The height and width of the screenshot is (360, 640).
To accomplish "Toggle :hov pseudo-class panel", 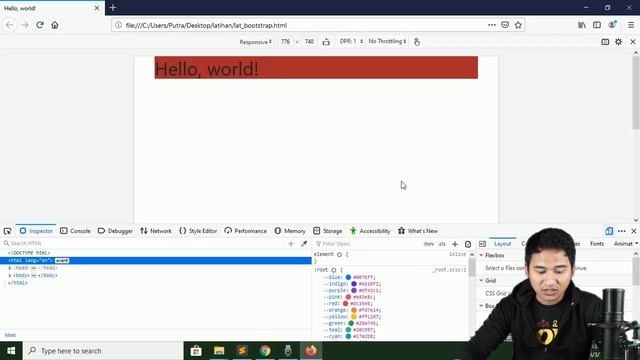I will tap(429, 244).
